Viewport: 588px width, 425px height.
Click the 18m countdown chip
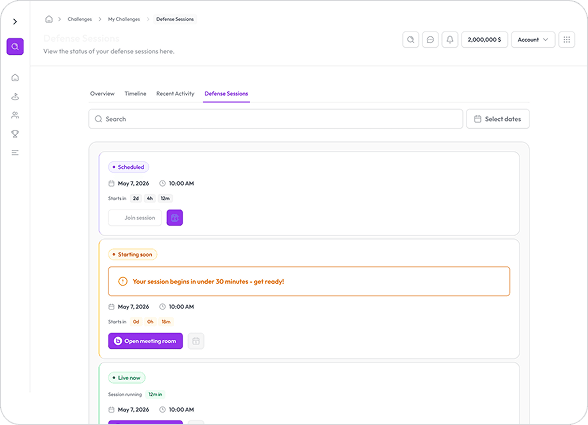166,322
